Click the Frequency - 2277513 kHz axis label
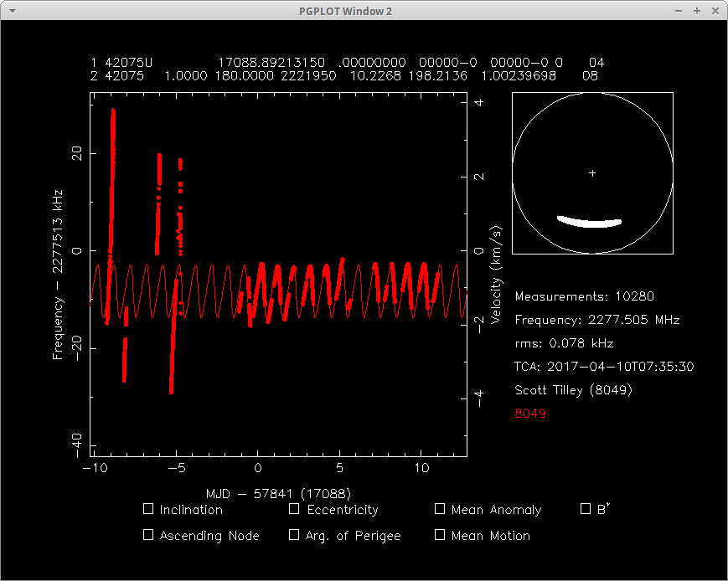Image resolution: width=728 pixels, height=581 pixels. coord(58,275)
